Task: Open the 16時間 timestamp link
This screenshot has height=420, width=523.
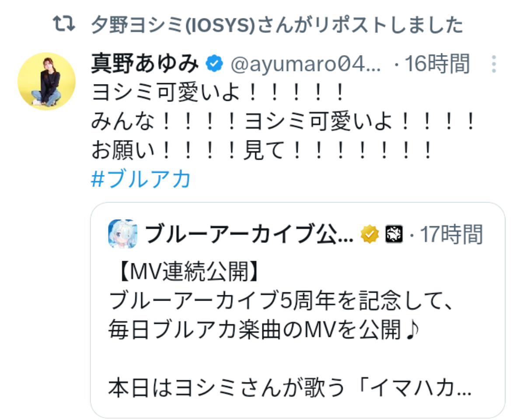Action: click(437, 63)
